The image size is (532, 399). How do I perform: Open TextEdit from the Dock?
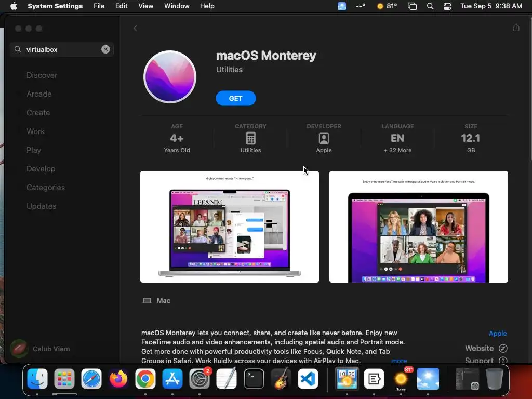(227, 379)
